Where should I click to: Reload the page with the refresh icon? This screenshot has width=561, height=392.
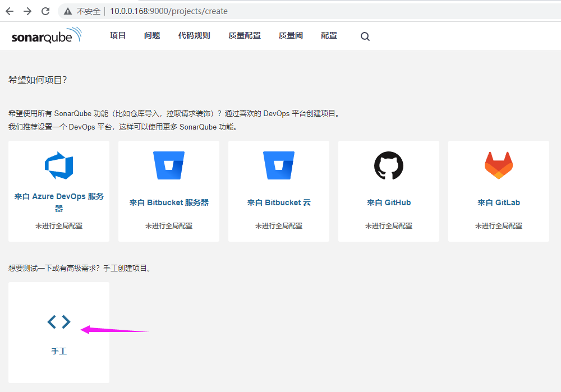(45, 11)
